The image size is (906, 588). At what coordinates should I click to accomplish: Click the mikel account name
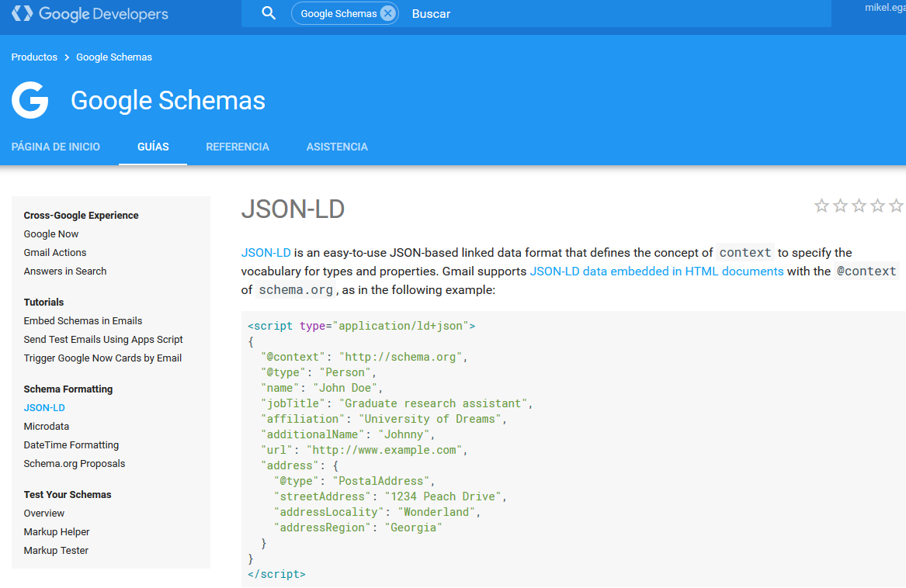coord(885,8)
